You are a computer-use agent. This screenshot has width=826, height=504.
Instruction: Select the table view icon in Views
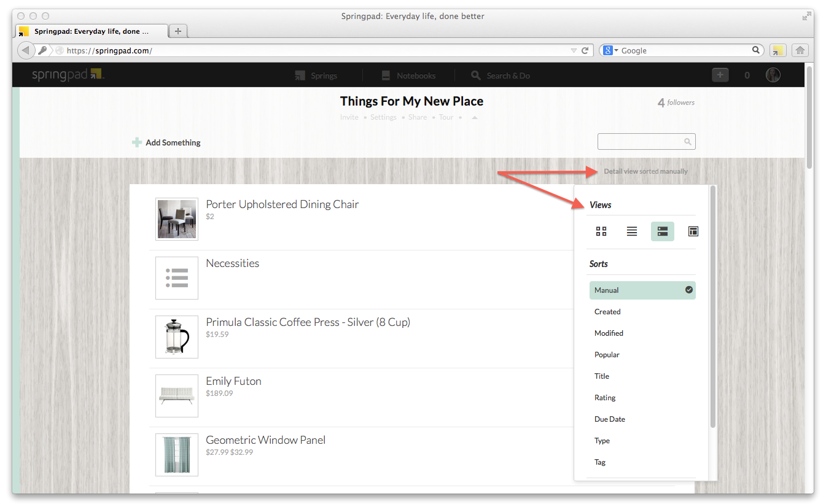click(693, 231)
